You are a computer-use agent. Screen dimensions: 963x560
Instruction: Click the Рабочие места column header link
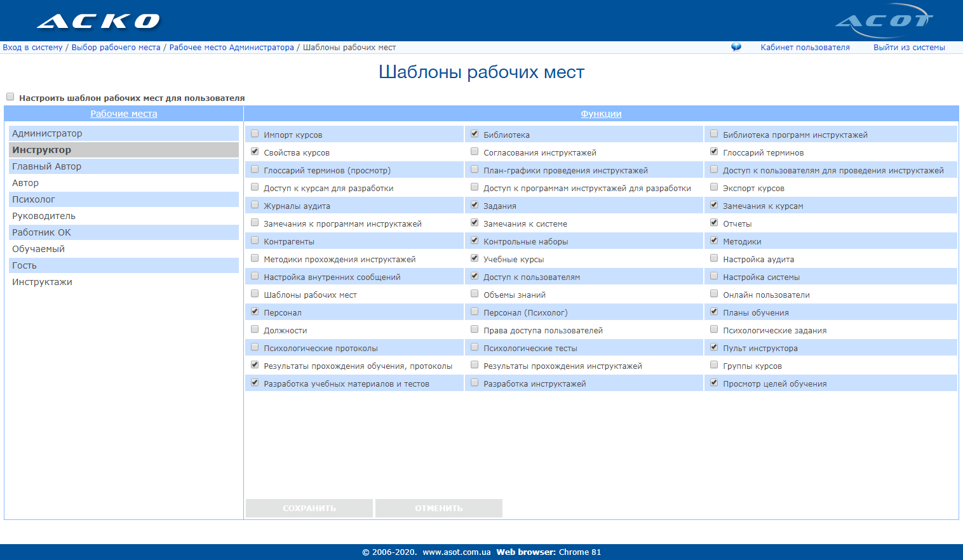point(124,114)
